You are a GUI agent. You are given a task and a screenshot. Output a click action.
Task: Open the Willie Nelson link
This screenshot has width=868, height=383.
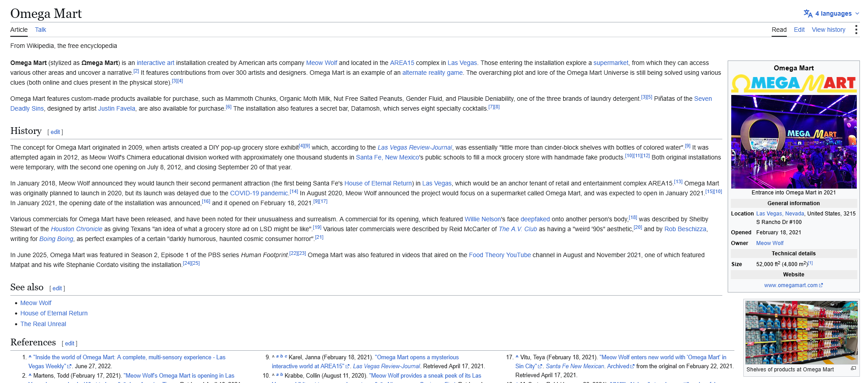tap(482, 219)
